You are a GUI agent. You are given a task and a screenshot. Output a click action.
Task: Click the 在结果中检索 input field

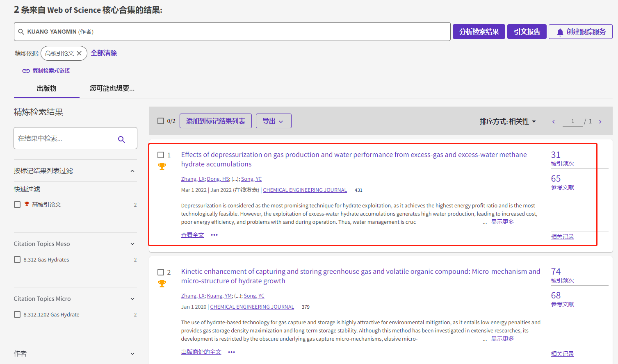[66, 139]
